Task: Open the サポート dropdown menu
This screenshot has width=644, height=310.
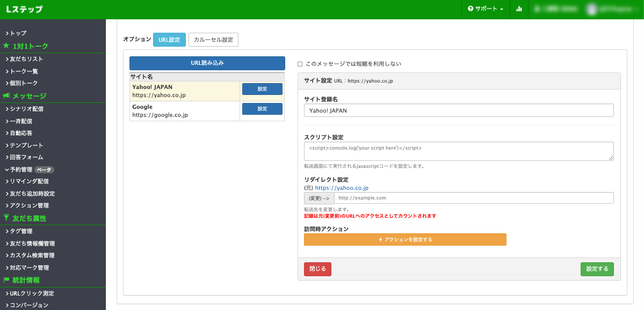Action: coord(485,9)
